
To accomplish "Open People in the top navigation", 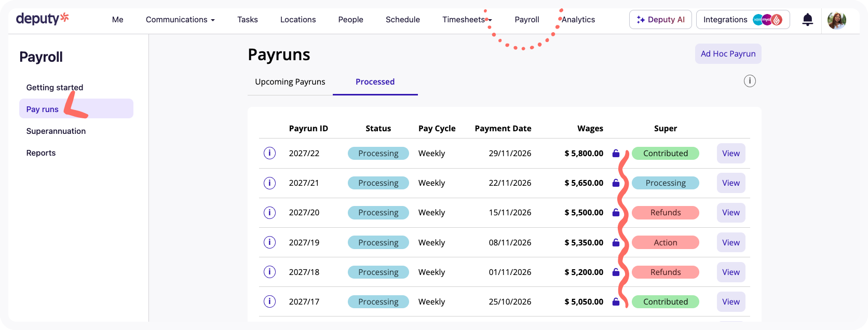I will [x=351, y=20].
